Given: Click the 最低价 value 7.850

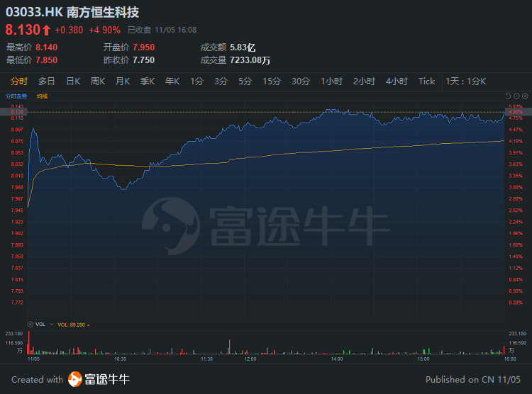Looking at the screenshot, I should [x=47, y=60].
